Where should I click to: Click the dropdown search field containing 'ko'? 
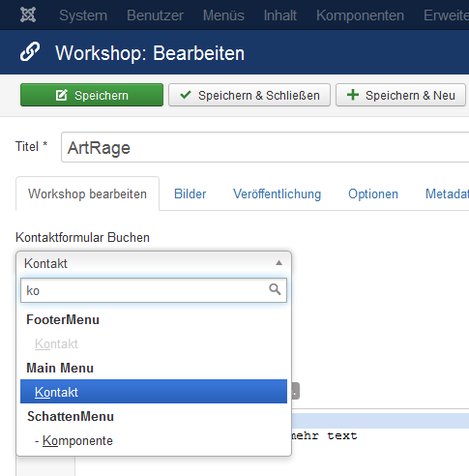pyautogui.click(x=154, y=290)
